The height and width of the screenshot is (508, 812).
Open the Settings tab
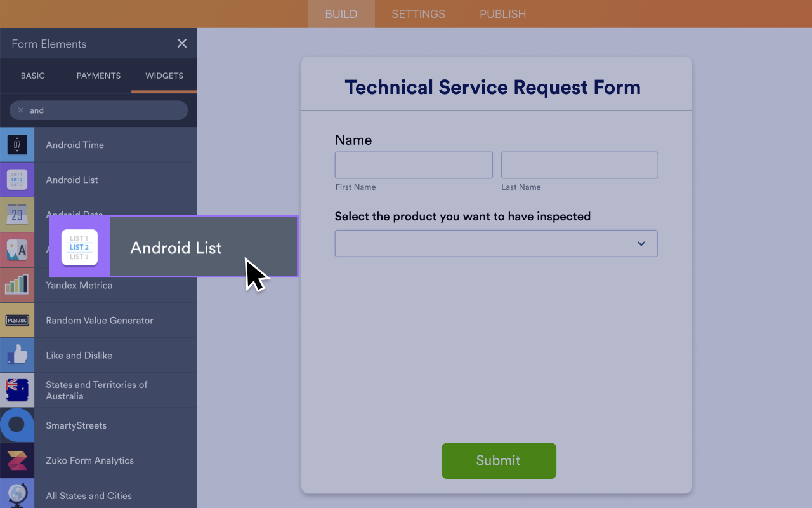click(418, 14)
